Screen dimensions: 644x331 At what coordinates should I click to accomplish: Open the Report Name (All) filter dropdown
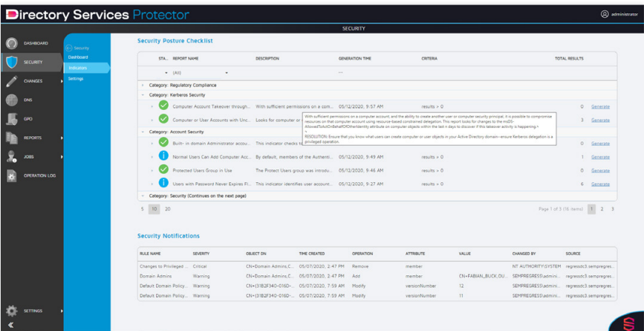click(x=227, y=73)
